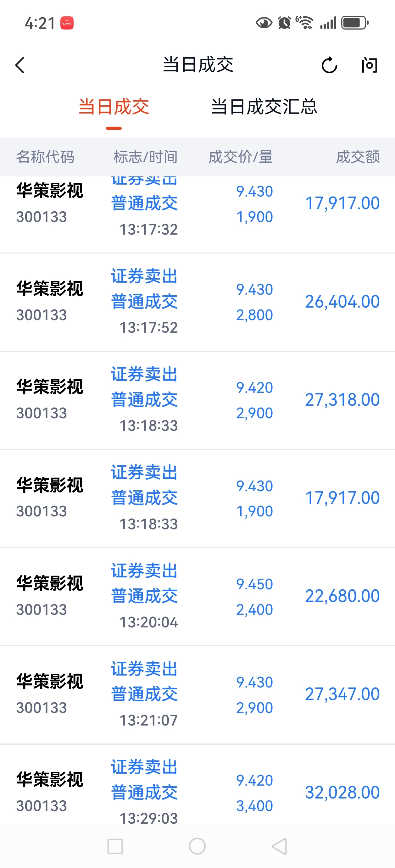This screenshot has height=868, width=395.
Task: Tap the 成交价/量 column header
Action: [x=240, y=157]
